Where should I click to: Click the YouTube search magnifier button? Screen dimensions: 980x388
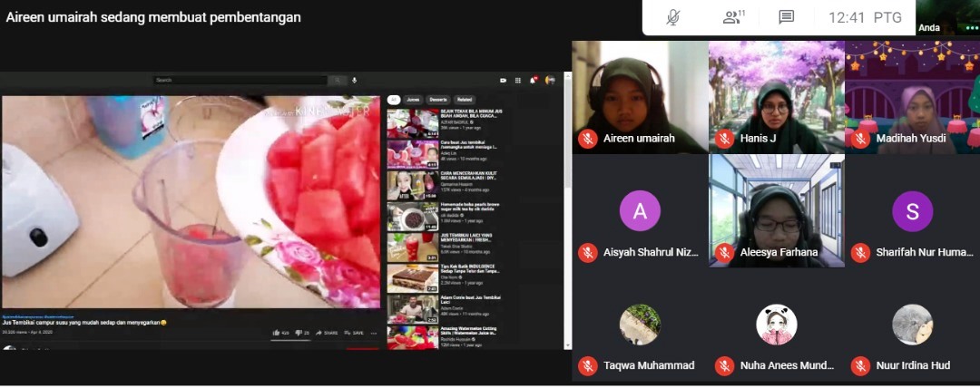point(337,80)
